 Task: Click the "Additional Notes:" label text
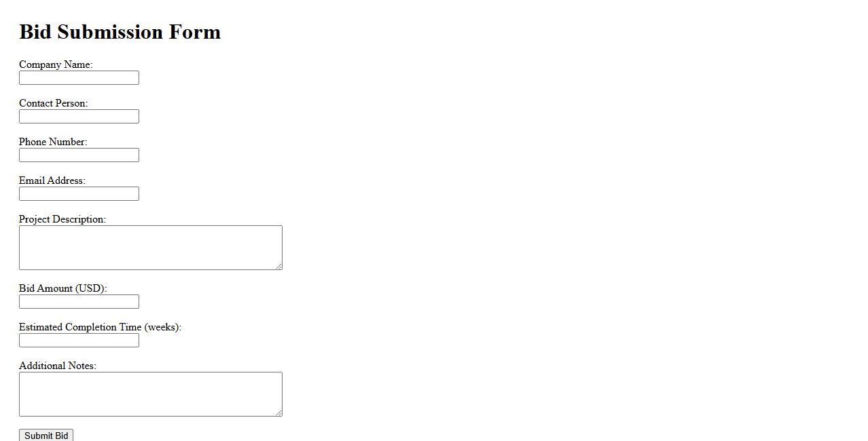click(x=58, y=366)
